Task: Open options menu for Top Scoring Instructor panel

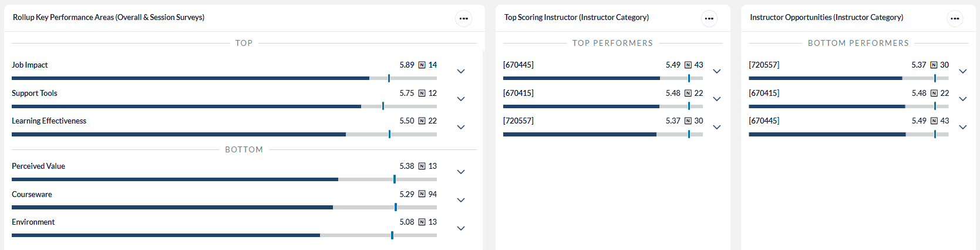Action: point(709,18)
